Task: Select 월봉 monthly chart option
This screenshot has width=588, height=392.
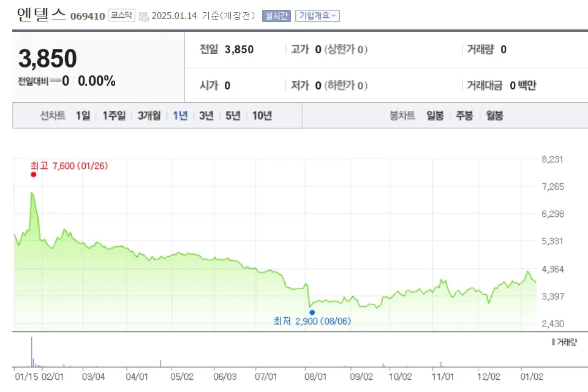Action: coord(494,115)
